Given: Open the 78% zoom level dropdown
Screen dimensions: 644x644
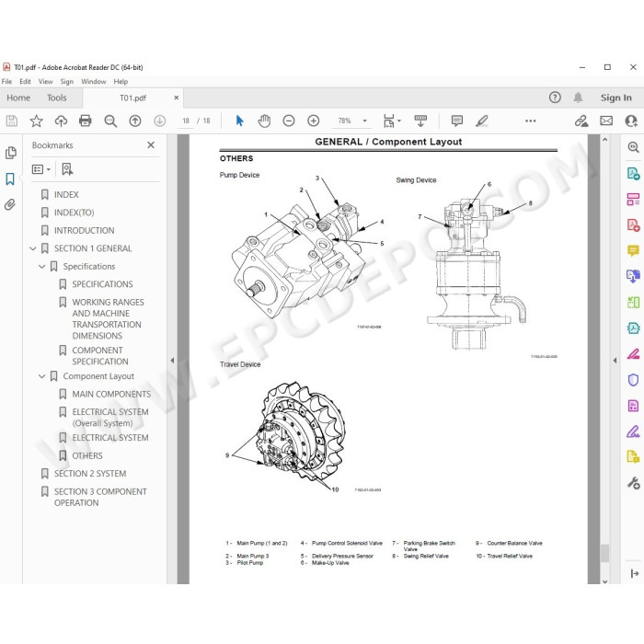Looking at the screenshot, I should tap(364, 121).
